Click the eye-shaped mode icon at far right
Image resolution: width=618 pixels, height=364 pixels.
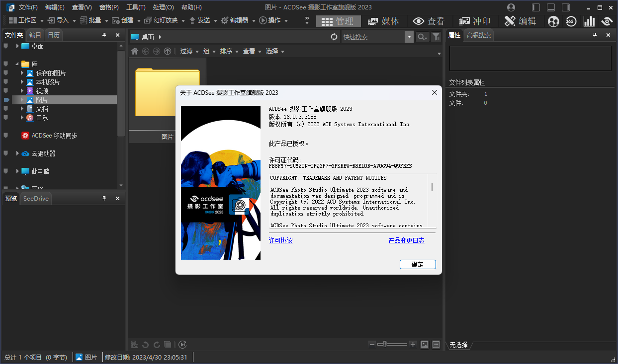click(x=607, y=21)
